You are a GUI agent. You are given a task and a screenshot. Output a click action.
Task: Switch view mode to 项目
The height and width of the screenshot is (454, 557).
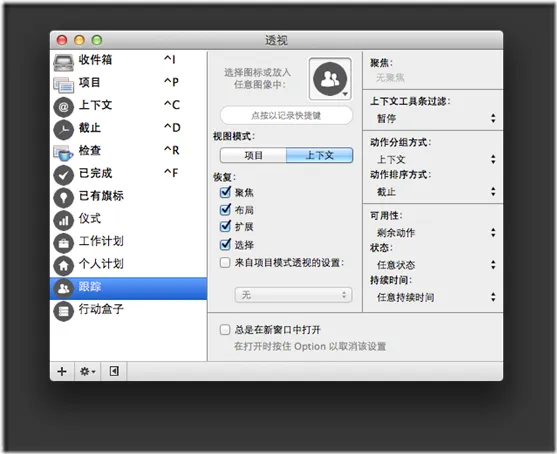(253, 155)
